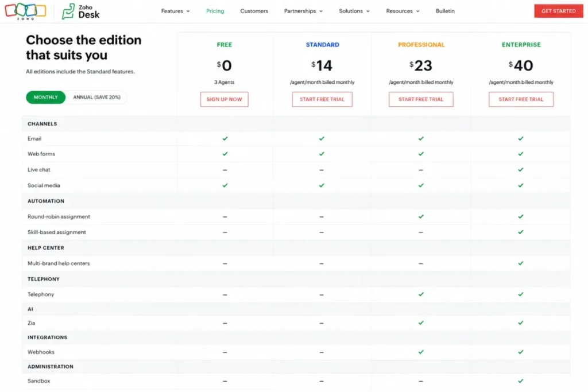
Task: Expand the Partnerships menu
Action: click(303, 11)
